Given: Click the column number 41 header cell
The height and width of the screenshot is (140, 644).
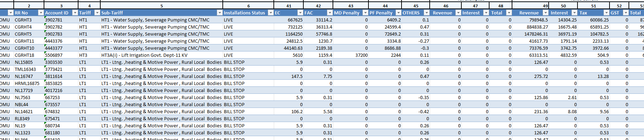Looking at the screenshot, I should tap(289, 6).
